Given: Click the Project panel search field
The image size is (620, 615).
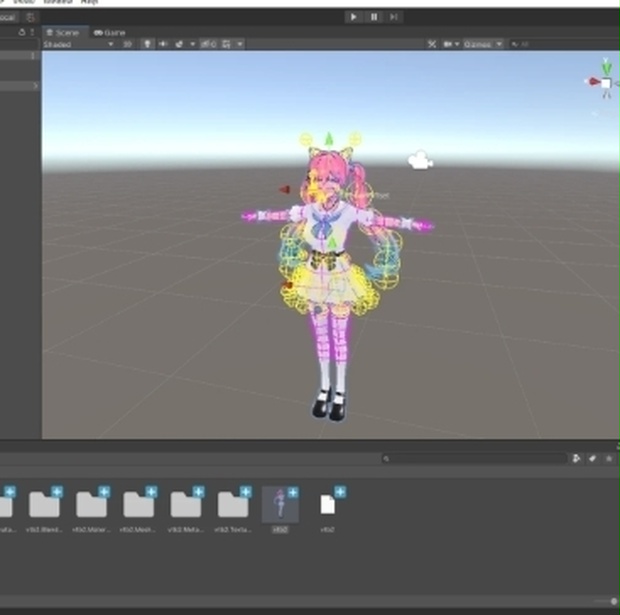Looking at the screenshot, I should 474,459.
